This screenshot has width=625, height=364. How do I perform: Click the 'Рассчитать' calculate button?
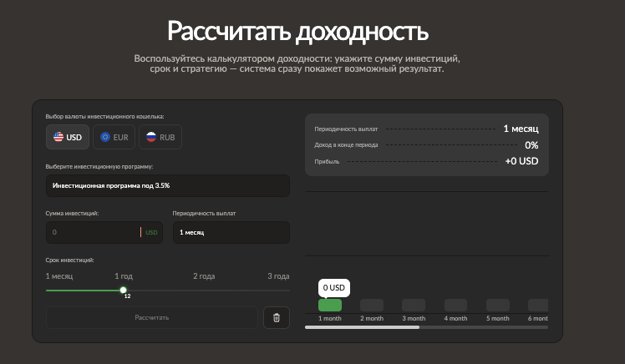coord(152,317)
